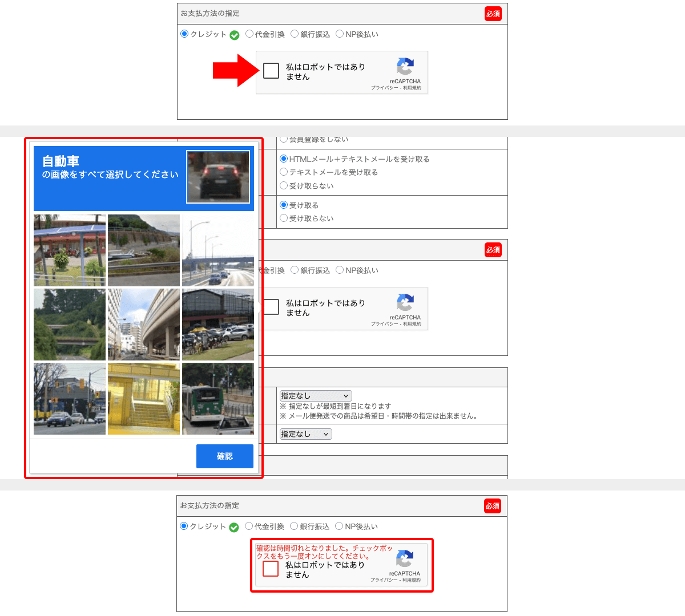
Task: Select HTMLメール+テキストメールを受け取る radio option
Action: 284,159
